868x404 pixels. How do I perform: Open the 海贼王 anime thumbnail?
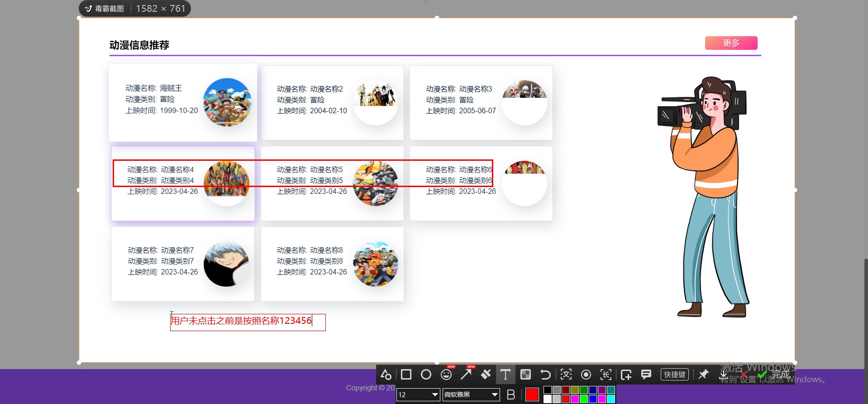227,102
